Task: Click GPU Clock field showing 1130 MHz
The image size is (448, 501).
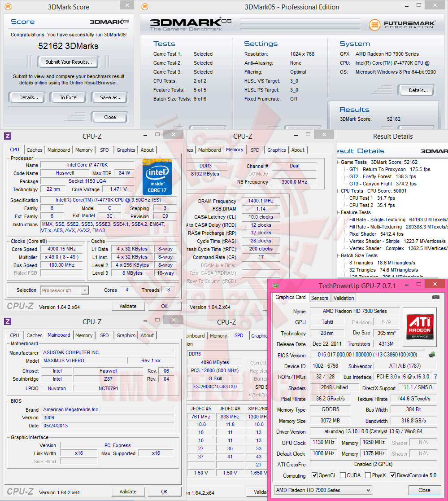Action: point(324,442)
